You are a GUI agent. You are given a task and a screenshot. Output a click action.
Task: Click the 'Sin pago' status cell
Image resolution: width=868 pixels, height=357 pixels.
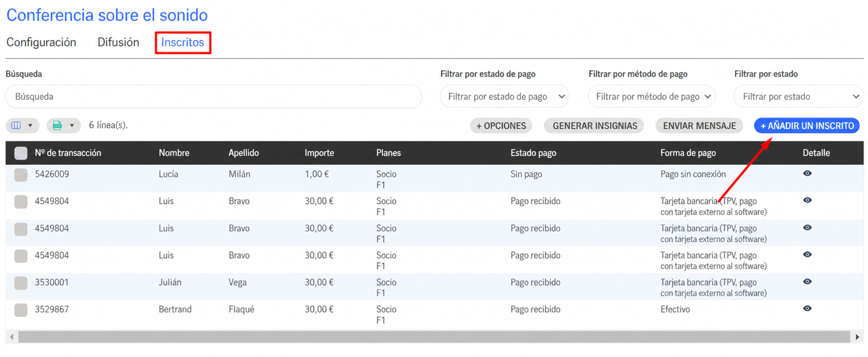coord(526,174)
